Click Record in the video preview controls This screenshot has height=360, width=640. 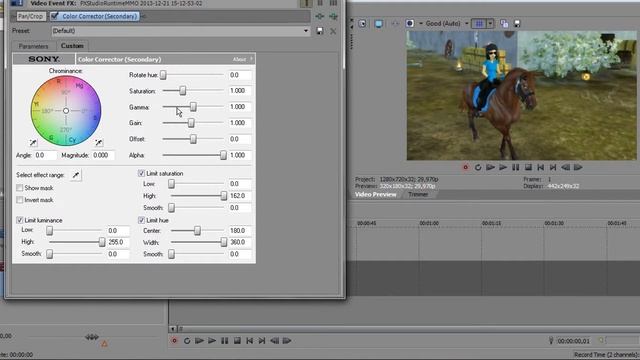(465, 167)
